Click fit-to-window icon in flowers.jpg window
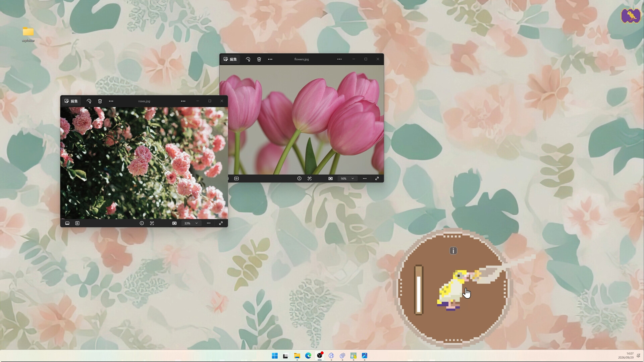This screenshot has width=644, height=362. pyautogui.click(x=330, y=179)
